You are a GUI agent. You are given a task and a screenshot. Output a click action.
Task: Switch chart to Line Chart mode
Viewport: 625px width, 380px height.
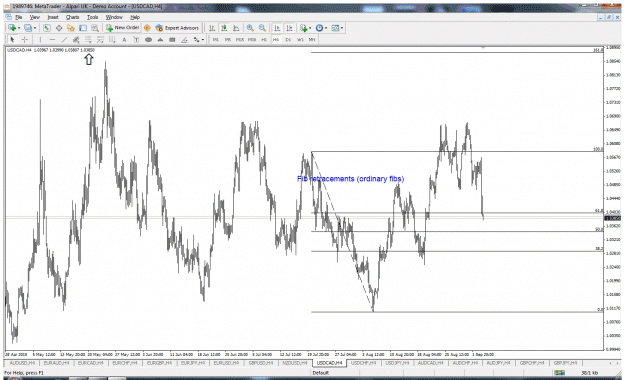coord(236,28)
